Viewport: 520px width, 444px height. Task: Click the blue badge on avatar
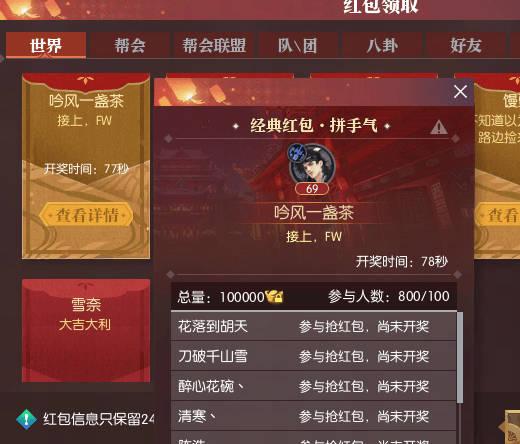pyautogui.click(x=297, y=153)
